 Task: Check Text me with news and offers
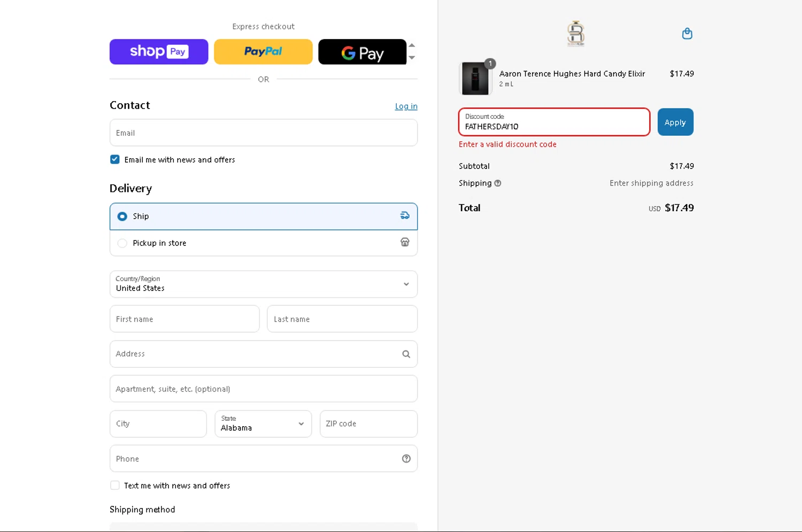click(x=115, y=485)
